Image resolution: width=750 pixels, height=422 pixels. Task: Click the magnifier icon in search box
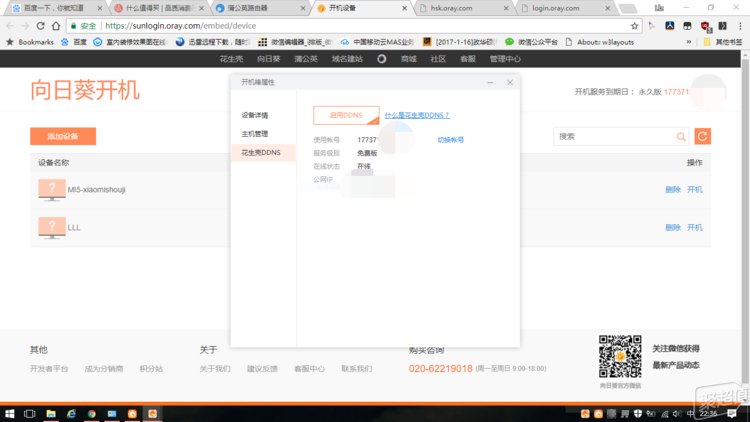coord(681,136)
